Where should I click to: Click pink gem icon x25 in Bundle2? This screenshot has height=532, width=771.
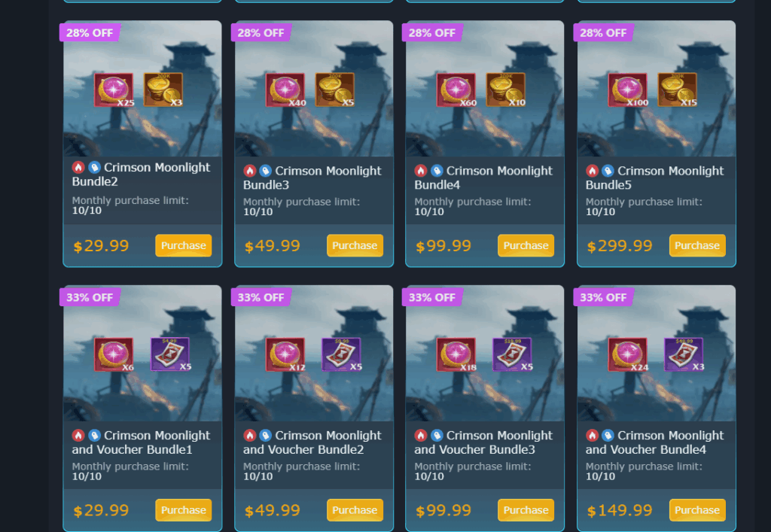tap(114, 90)
